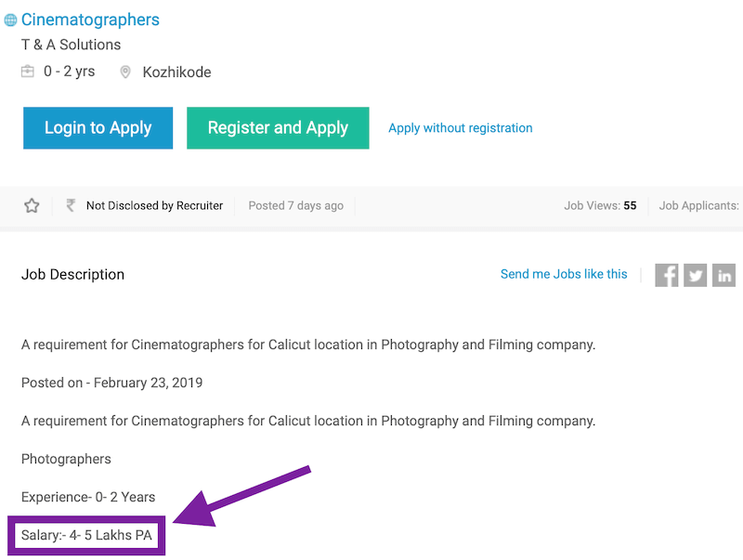Select the Kozhikode location text
This screenshot has height=560, width=743.
176,72
